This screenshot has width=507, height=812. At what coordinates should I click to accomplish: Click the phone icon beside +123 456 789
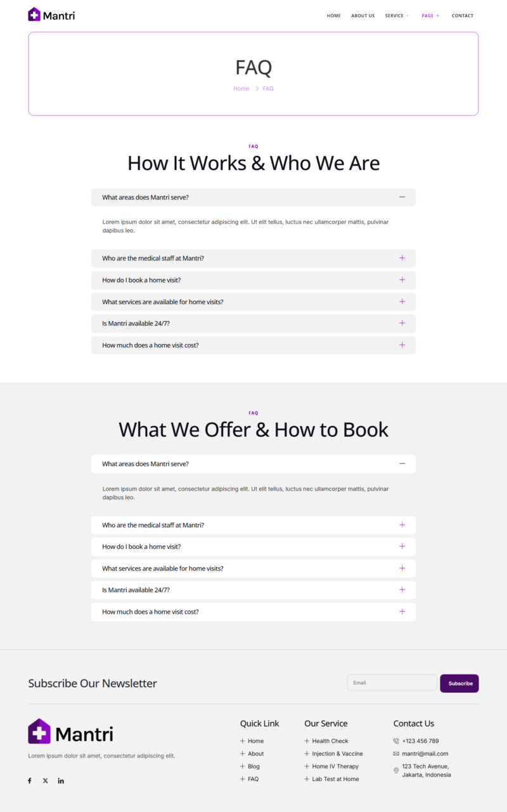[x=396, y=741]
